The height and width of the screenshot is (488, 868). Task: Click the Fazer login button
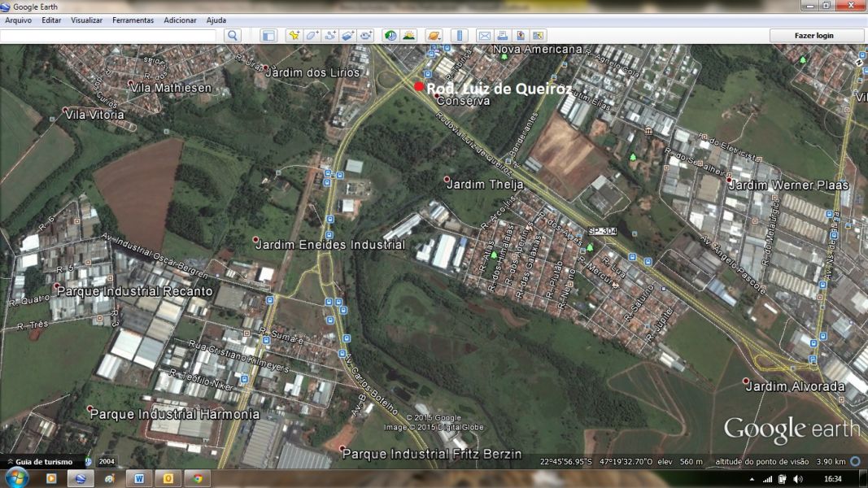coord(813,36)
